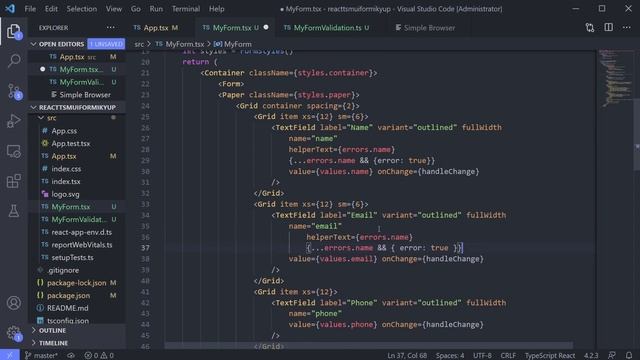This screenshot has width=640, height=360.
Task: Expand the Timeline section
Action: pos(77,343)
